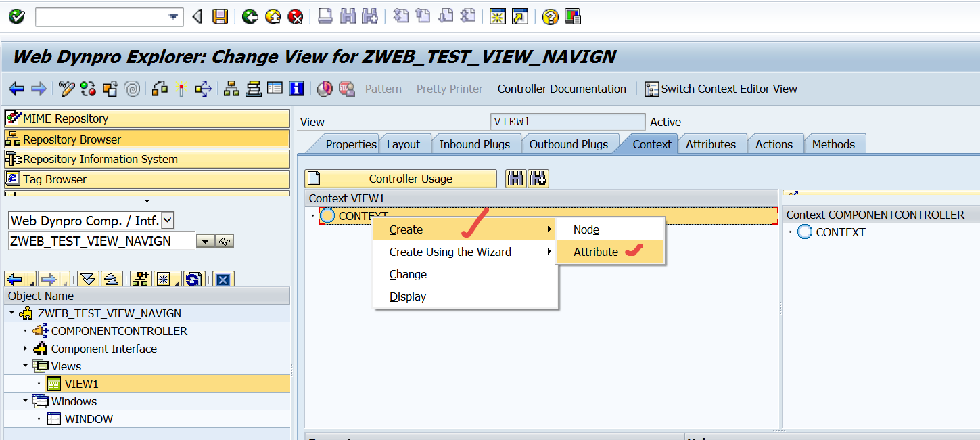The image size is (980, 440).
Task: Click the Activate matchstick icon
Action: tap(181, 89)
